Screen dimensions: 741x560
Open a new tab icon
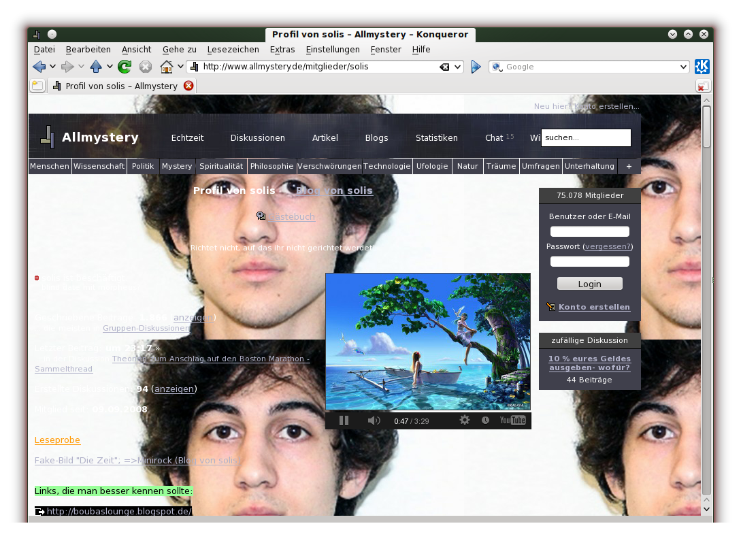[x=38, y=86]
